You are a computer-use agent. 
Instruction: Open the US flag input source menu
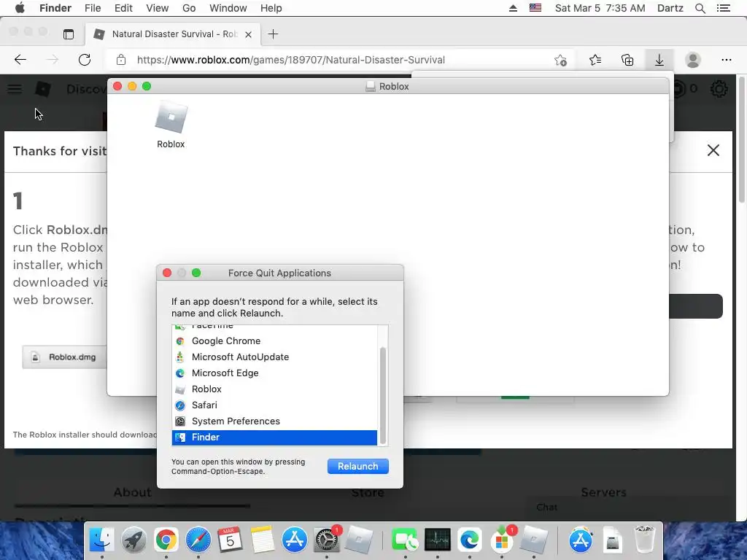click(x=535, y=8)
